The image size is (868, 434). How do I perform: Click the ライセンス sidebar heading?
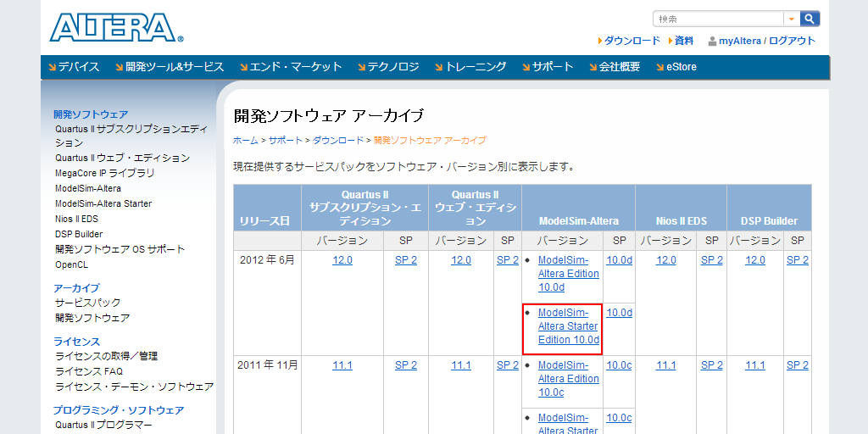click(76, 342)
